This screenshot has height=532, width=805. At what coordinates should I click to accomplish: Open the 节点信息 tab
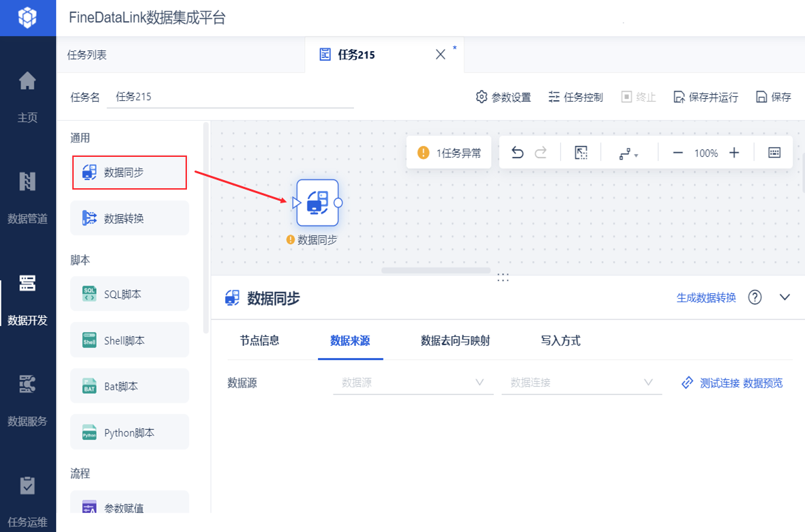pos(259,340)
